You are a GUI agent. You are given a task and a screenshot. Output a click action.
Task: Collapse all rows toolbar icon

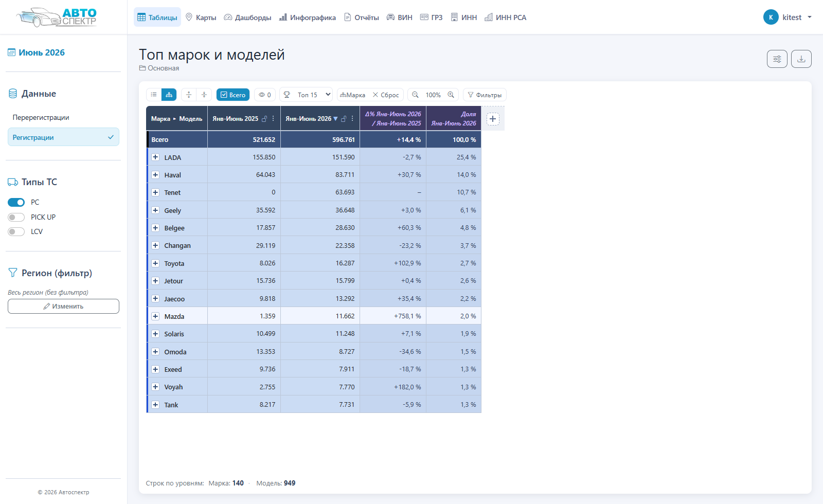pyautogui.click(x=204, y=95)
